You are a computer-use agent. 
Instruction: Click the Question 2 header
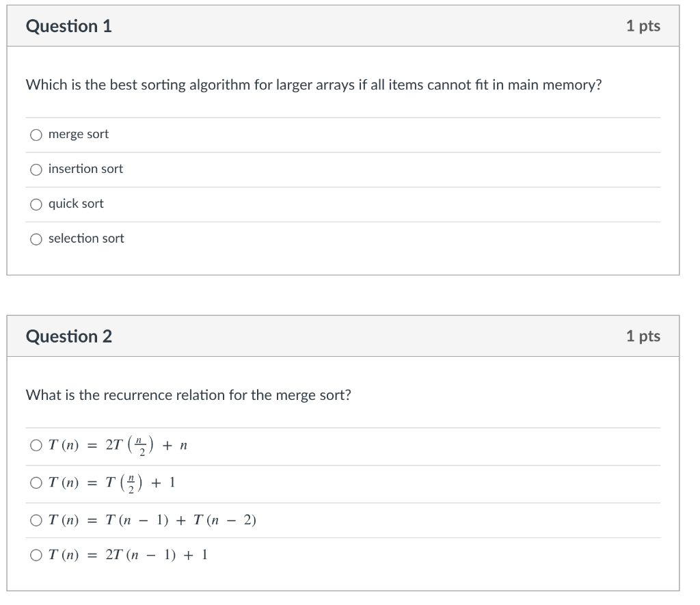[x=68, y=336]
